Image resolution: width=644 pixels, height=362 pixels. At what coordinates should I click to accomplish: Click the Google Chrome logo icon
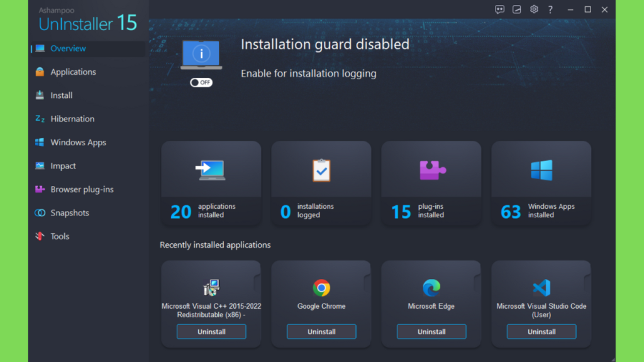(321, 288)
